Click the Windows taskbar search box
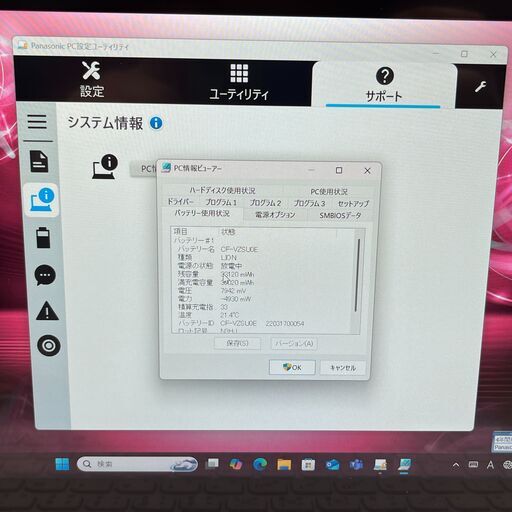Viewport: 512px width, 512px height. [x=137, y=464]
